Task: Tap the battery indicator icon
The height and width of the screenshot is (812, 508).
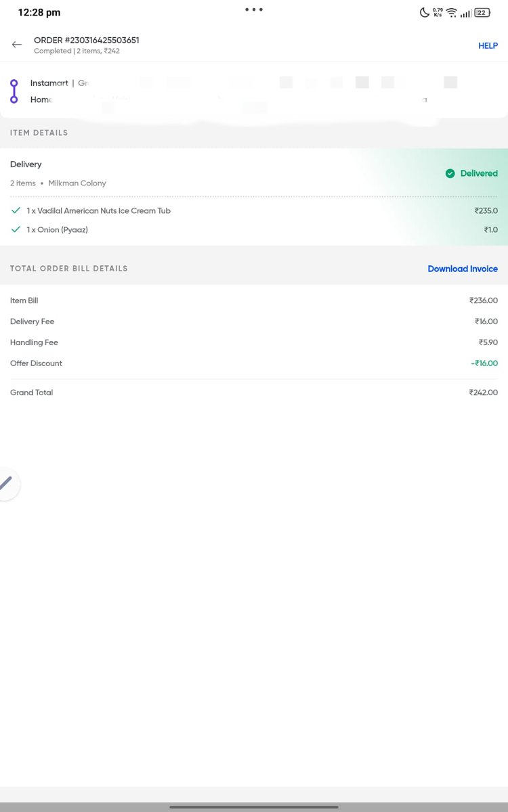Action: coord(482,12)
